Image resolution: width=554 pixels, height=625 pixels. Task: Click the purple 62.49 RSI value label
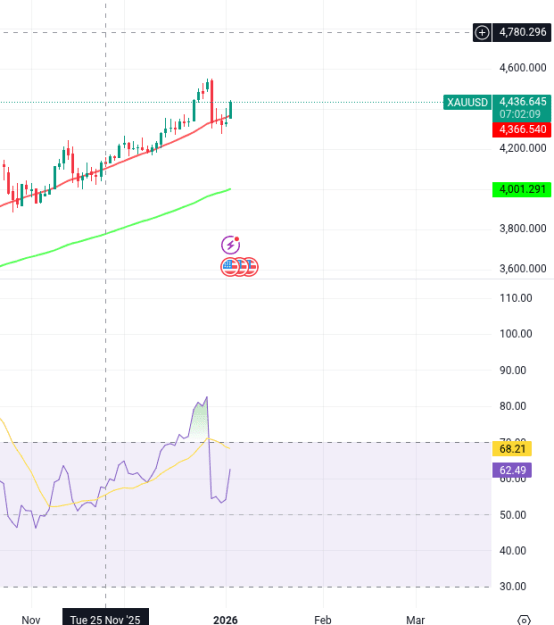point(512,470)
